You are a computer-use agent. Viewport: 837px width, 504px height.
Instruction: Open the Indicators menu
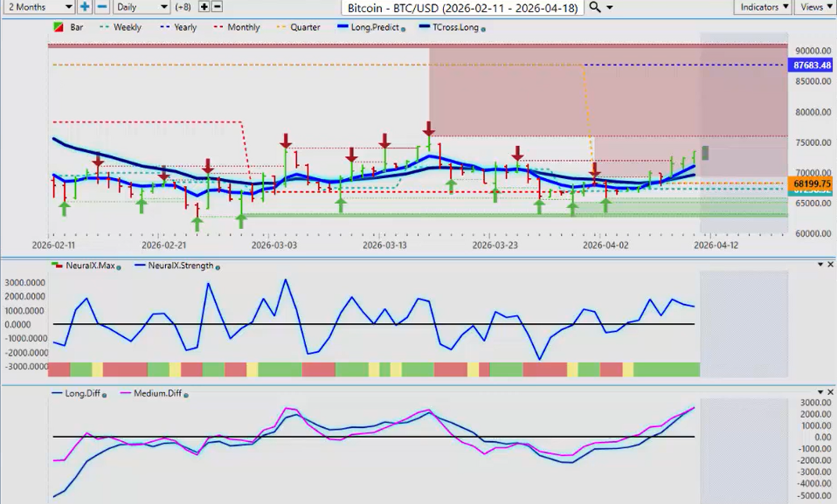[763, 7]
